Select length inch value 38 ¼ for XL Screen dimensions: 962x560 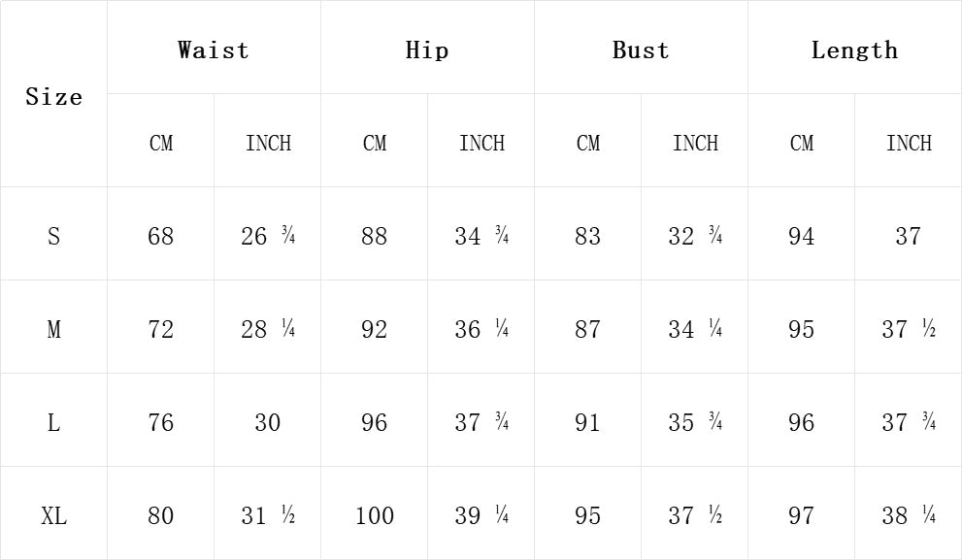pyautogui.click(x=909, y=515)
